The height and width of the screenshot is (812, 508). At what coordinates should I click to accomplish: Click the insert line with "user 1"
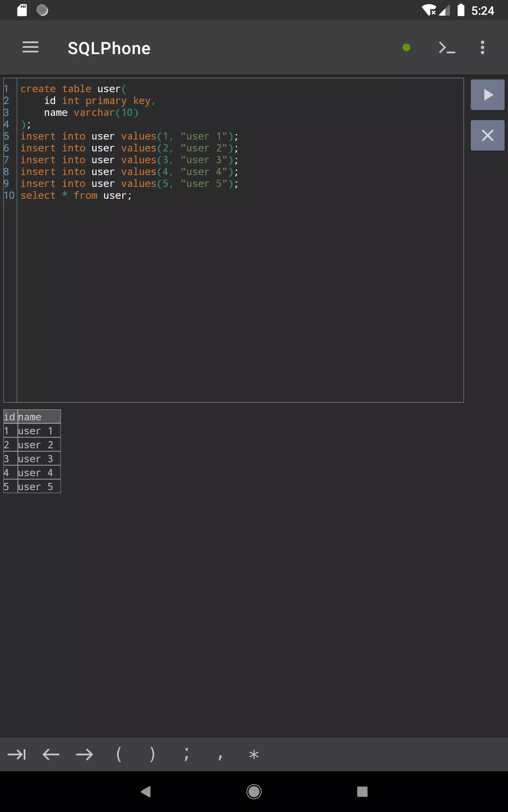coord(130,136)
